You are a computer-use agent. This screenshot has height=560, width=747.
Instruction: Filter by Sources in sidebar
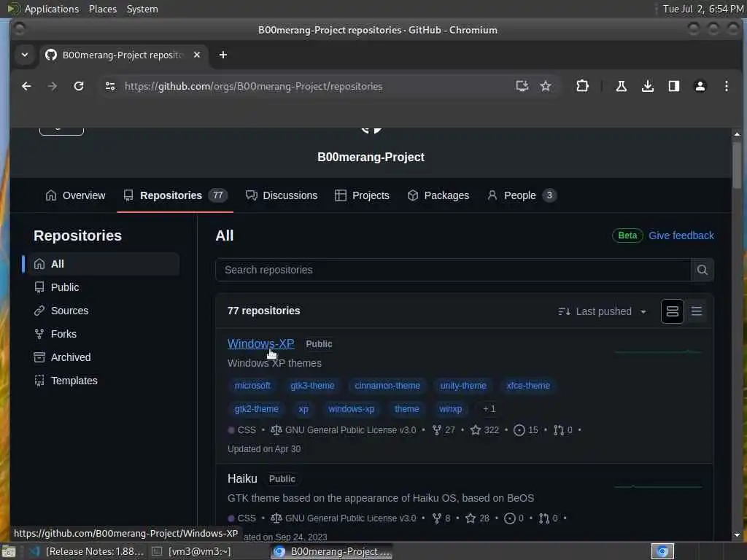click(104, 311)
